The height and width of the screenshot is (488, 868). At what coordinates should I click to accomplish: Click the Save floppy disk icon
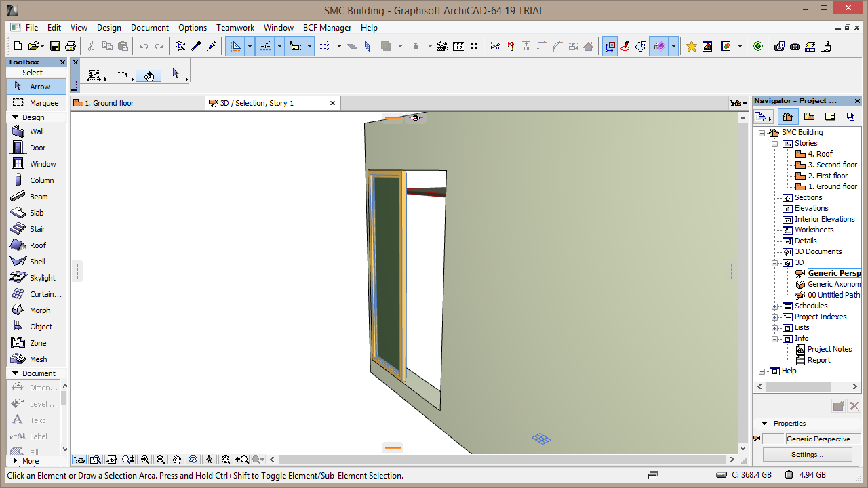(55, 46)
